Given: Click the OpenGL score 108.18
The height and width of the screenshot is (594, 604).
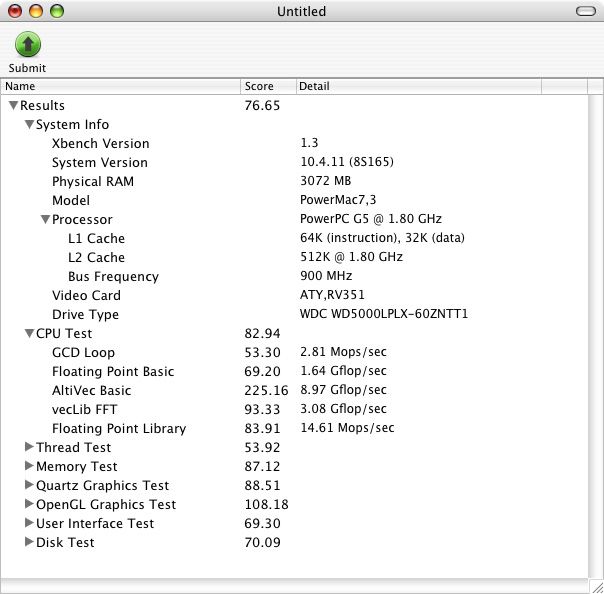Looking at the screenshot, I should pyautogui.click(x=266, y=504).
